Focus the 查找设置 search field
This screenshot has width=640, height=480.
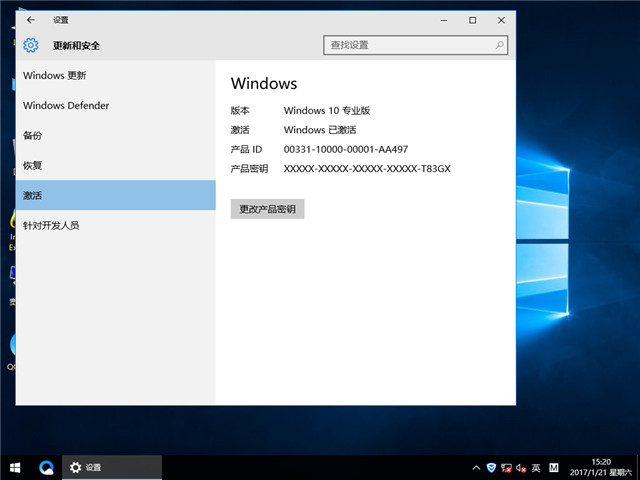coord(416,45)
